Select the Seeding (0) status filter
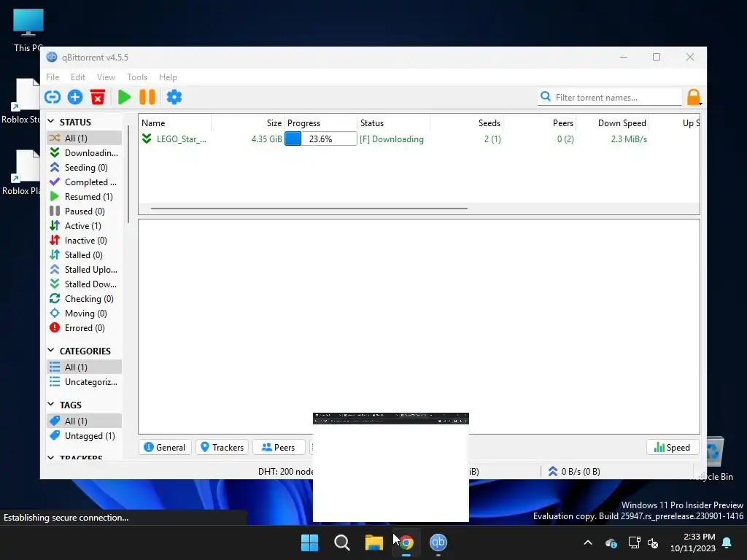Viewport: 747px width, 560px height. pos(85,168)
